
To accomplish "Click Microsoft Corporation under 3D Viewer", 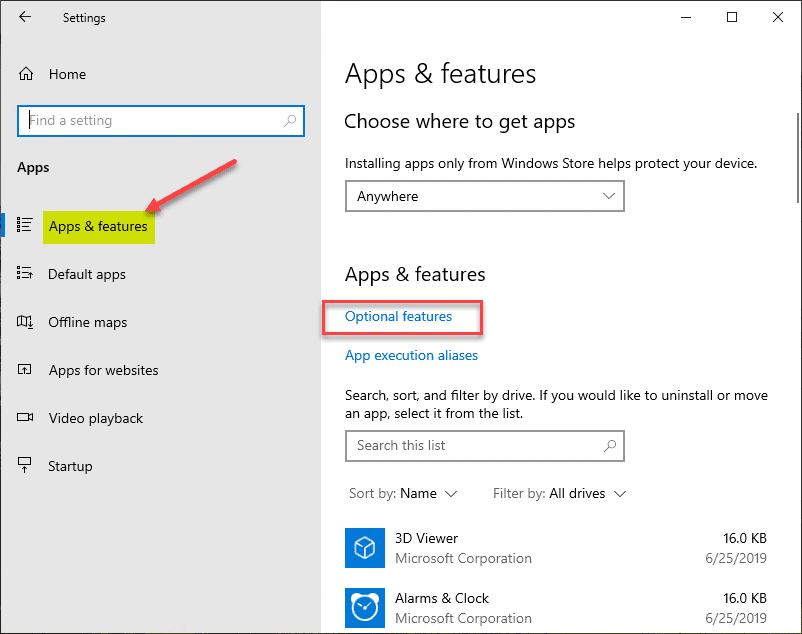I will click(x=463, y=558).
